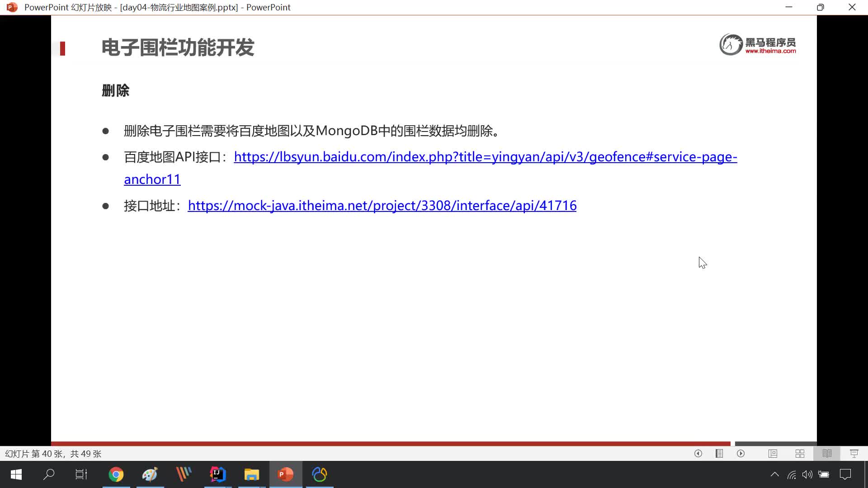
Task: Open the slide menu icon in status bar
Action: 719,453
